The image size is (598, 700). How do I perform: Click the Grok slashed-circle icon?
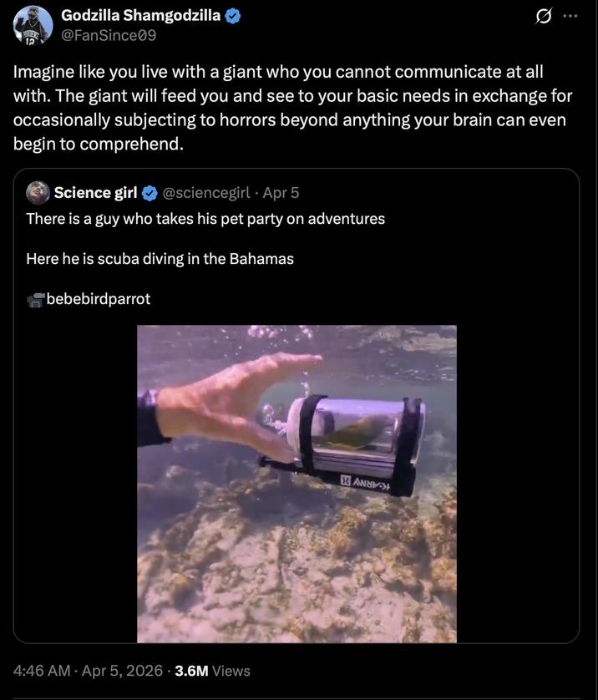pos(541,17)
